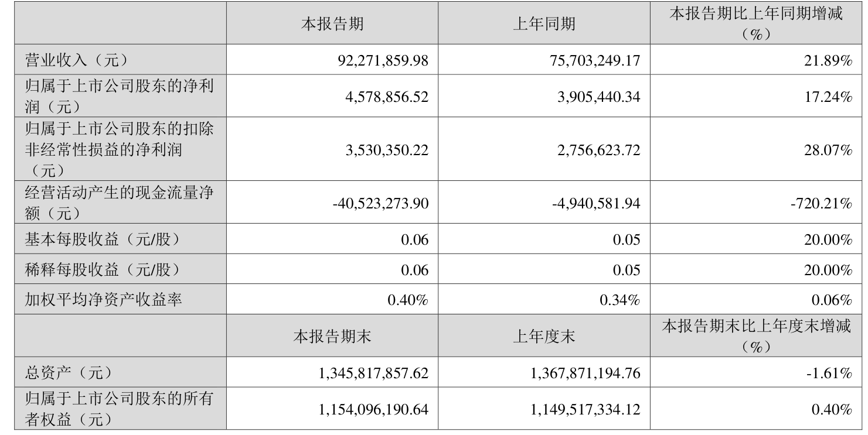Click the 总资产（元） row label
This screenshot has height=435, width=868.
pos(67,372)
